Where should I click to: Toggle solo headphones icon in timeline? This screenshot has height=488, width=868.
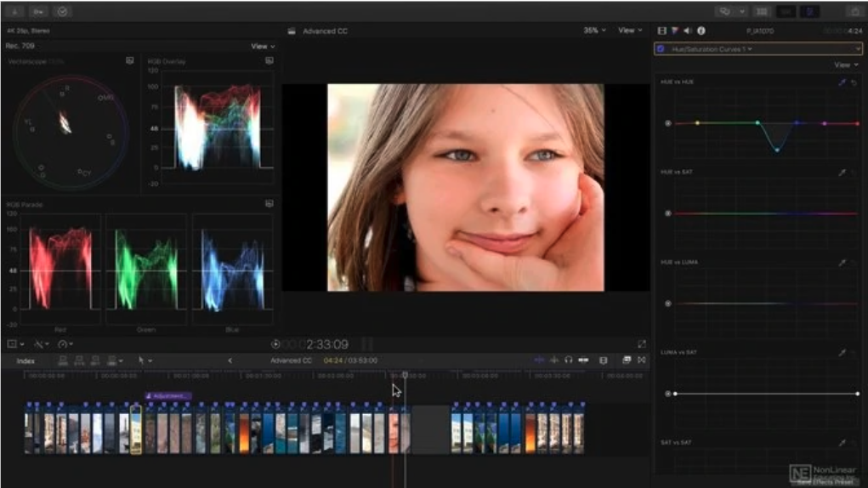coord(569,360)
